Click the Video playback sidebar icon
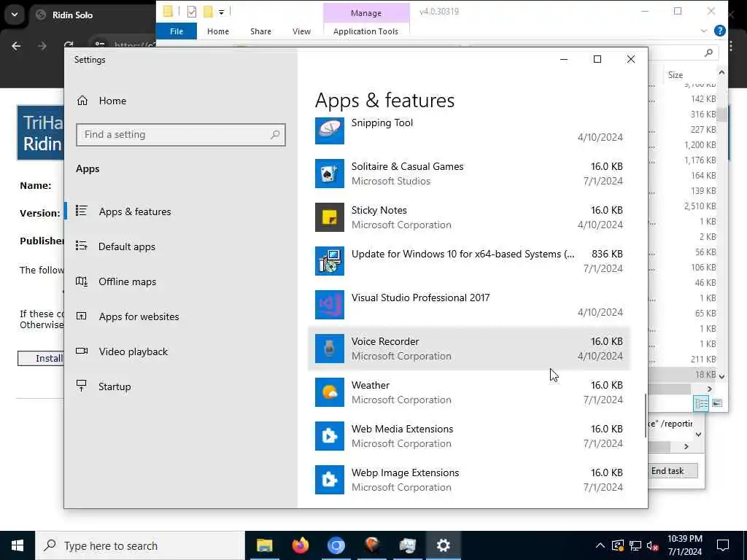This screenshot has height=560, width=747. (x=82, y=351)
